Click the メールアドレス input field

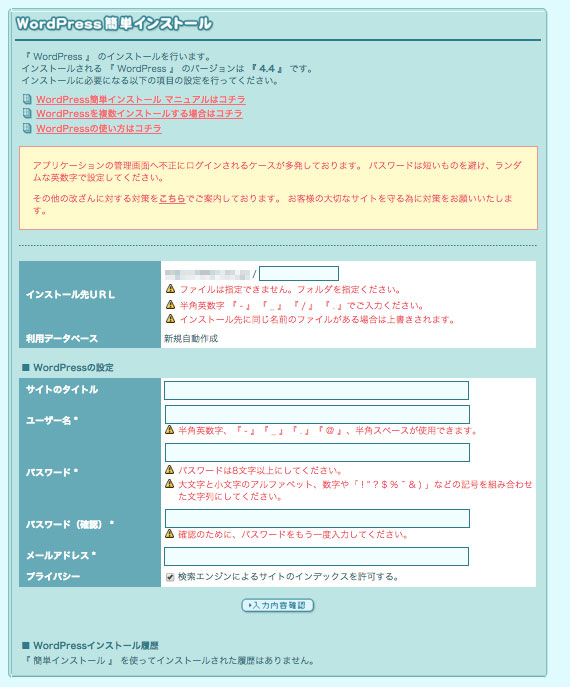316,556
